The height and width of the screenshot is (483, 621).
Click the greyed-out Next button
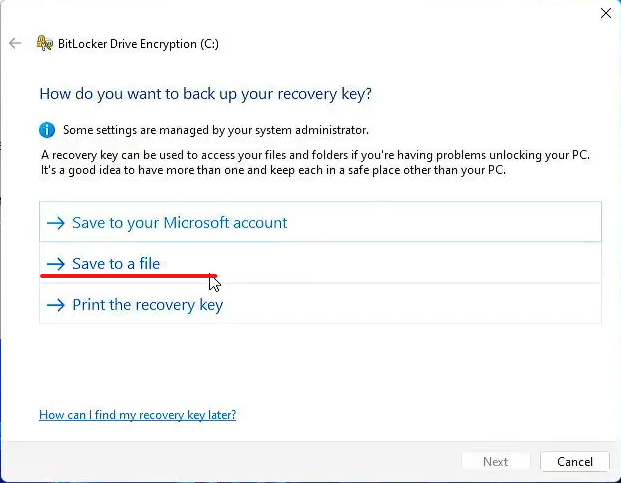coord(495,462)
